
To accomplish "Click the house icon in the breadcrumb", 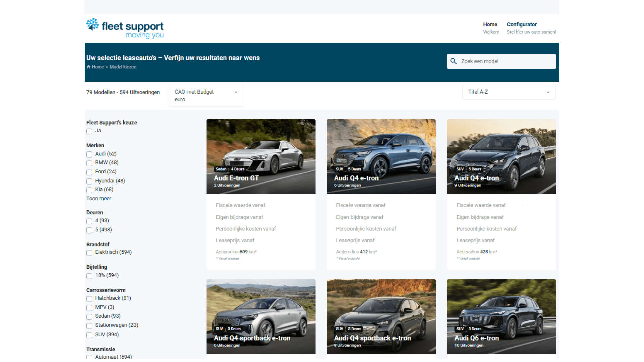I will point(88,67).
